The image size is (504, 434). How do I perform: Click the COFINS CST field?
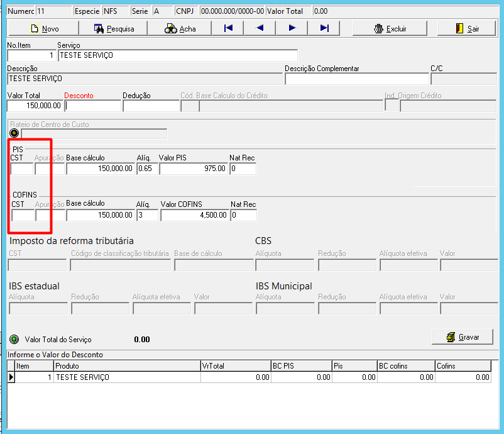click(23, 215)
